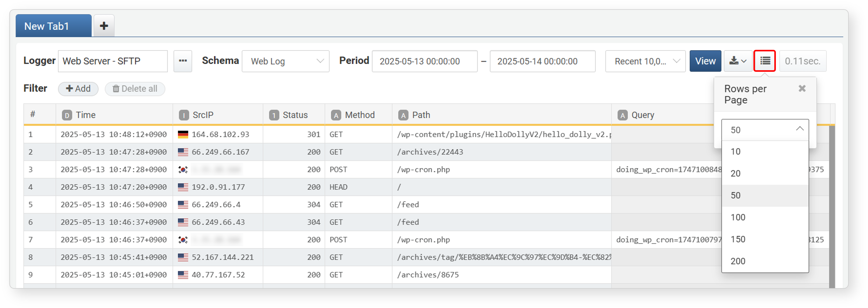The width and height of the screenshot is (868, 308).
Task: Click the type icon beside Method
Action: (336, 115)
